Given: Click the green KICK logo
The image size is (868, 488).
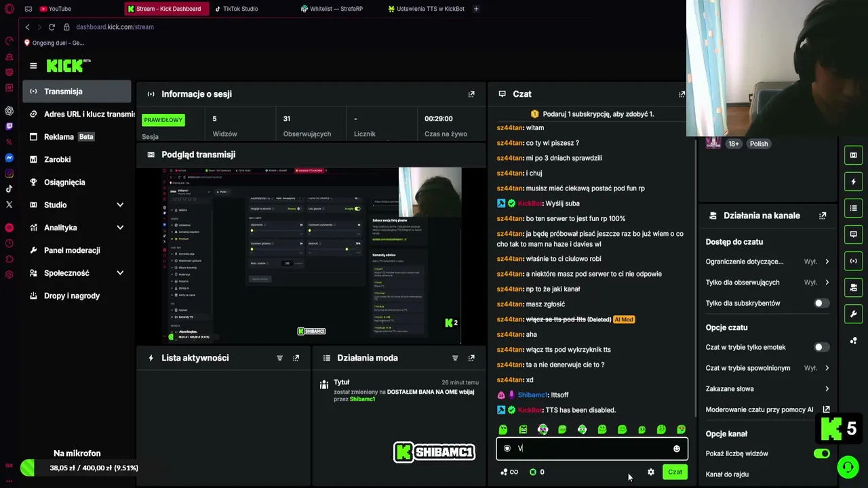Looking at the screenshot, I should tap(68, 66).
